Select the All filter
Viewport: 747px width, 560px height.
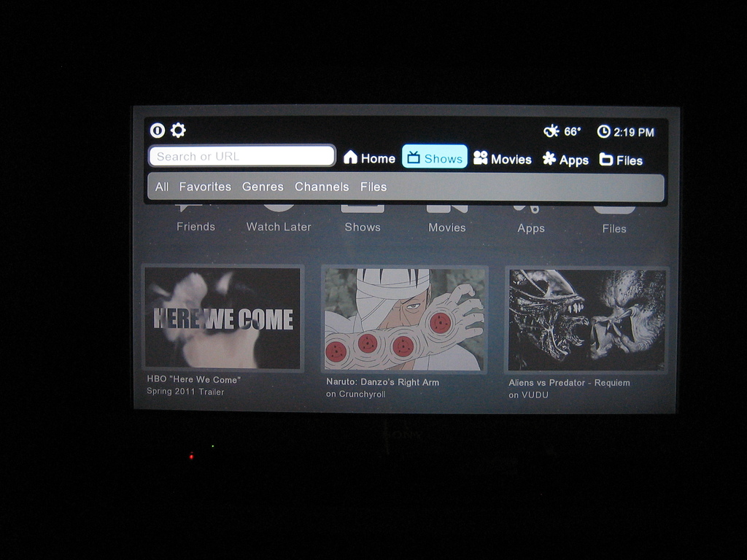(x=162, y=187)
